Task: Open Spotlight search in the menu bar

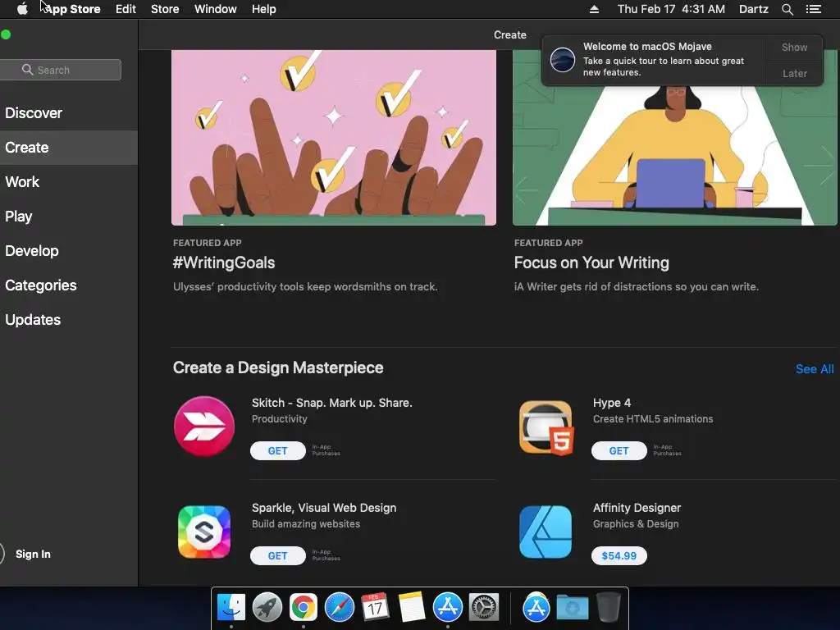Action: click(787, 9)
